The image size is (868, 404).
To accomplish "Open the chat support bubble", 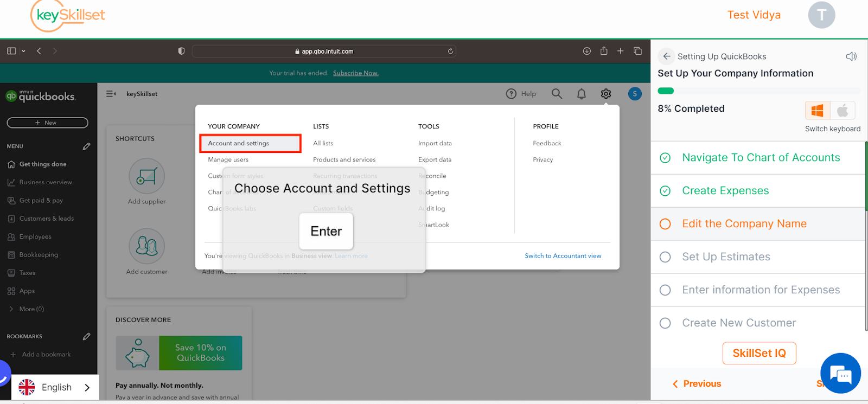I will (x=840, y=374).
